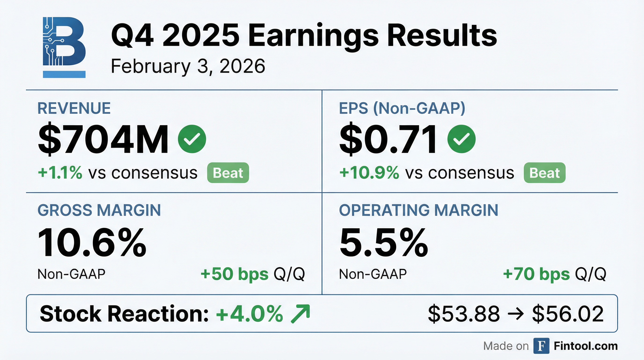Click the Q4 2025 Earnings Results title
The width and height of the screenshot is (644, 360).
tap(304, 36)
